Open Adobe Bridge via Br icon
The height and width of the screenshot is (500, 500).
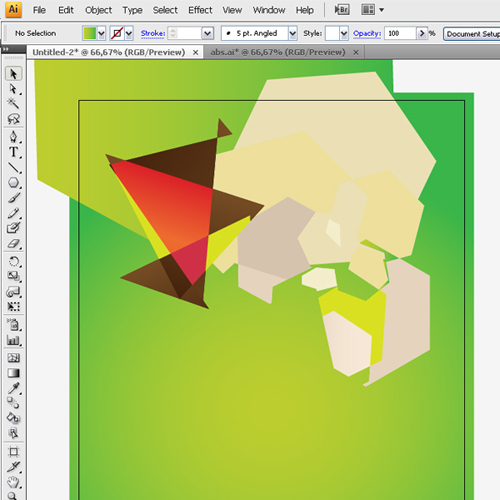(x=342, y=10)
